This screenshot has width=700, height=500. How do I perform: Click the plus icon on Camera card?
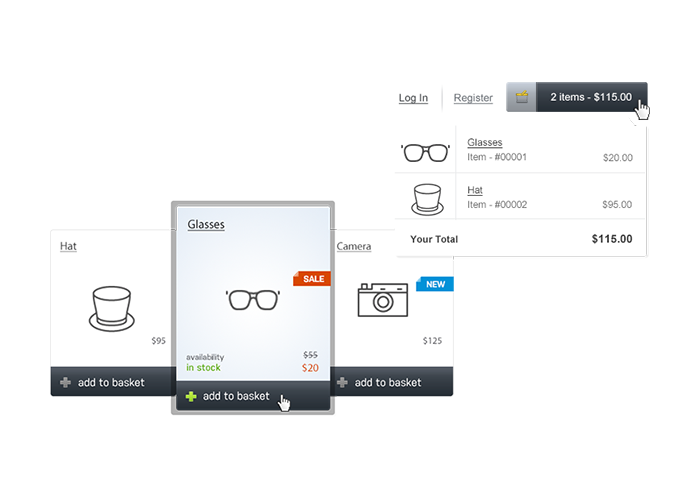pos(342,382)
